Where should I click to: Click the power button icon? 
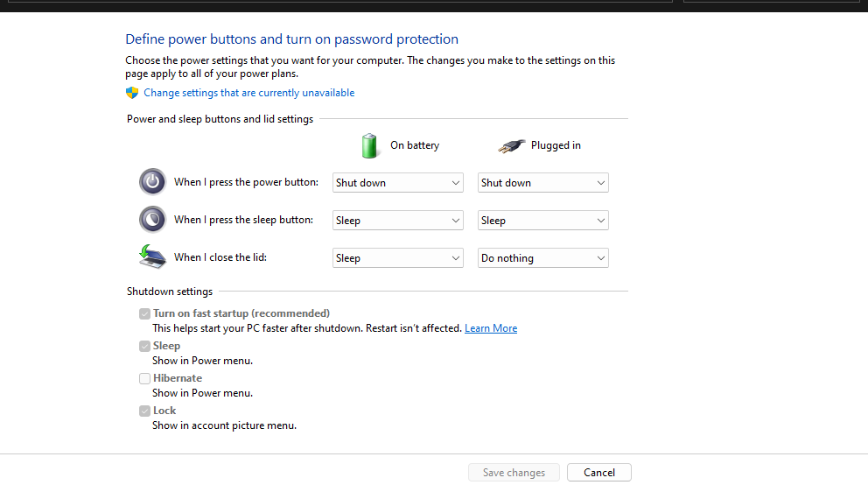click(152, 182)
